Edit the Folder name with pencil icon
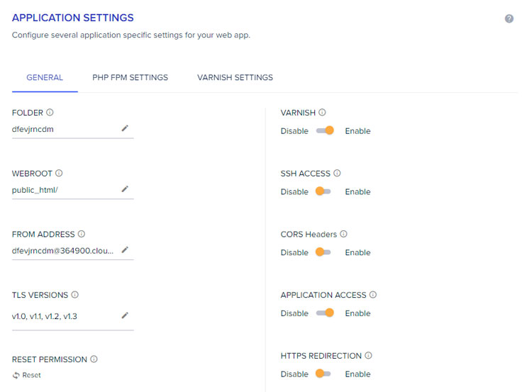The height and width of the screenshot is (392, 532). tap(125, 128)
